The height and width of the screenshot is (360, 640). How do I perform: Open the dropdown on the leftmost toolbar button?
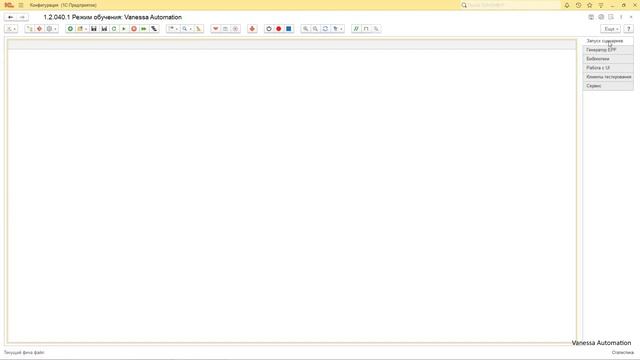pyautogui.click(x=11, y=29)
